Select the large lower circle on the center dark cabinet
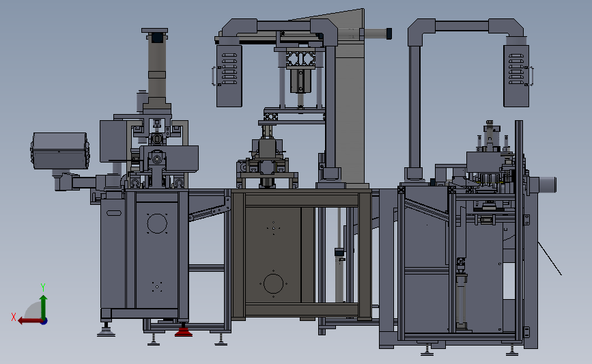The image size is (592, 364). [x=273, y=283]
